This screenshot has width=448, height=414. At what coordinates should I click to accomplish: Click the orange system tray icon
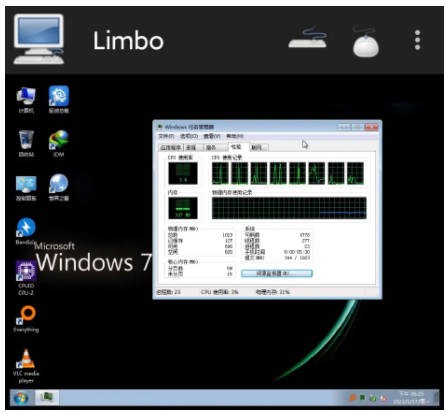click(x=351, y=398)
